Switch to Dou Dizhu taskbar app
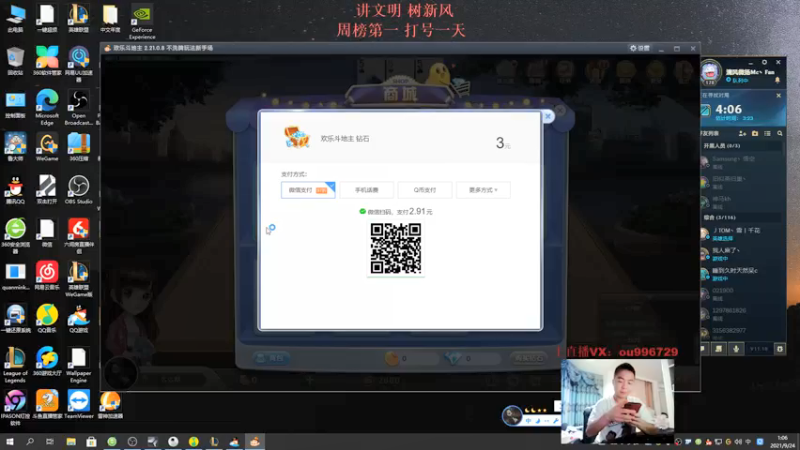Viewport: 800px width, 450px height. (255, 441)
